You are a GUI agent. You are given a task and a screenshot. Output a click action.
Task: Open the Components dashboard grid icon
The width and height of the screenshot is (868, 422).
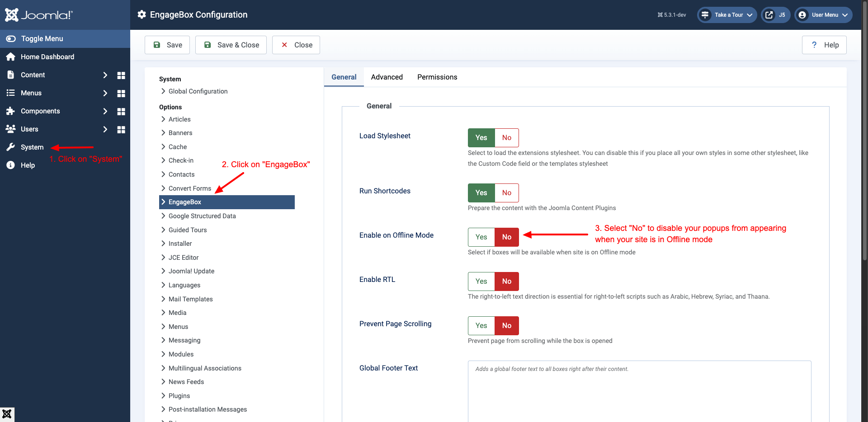point(121,112)
